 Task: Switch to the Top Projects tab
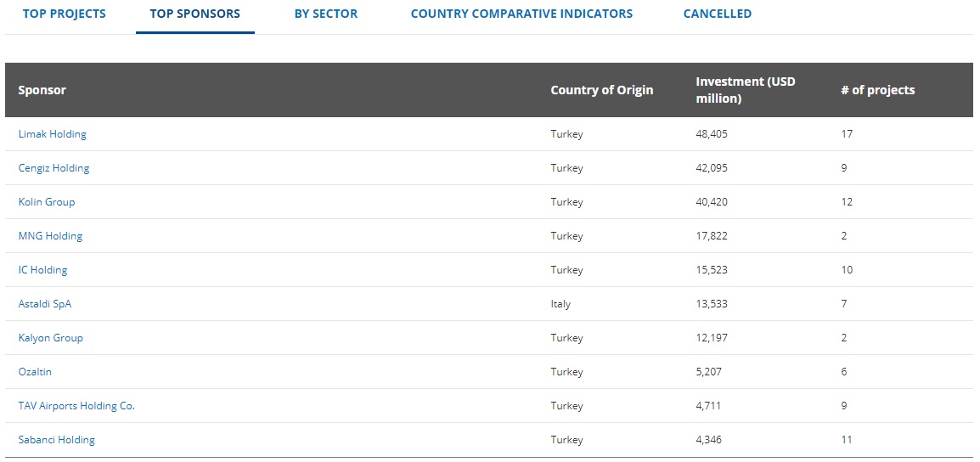tap(65, 14)
